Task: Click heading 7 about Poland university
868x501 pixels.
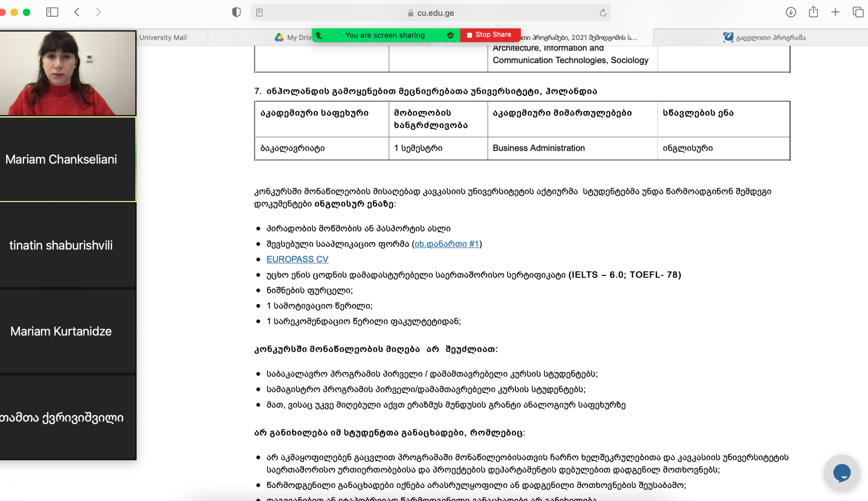Action: point(425,91)
